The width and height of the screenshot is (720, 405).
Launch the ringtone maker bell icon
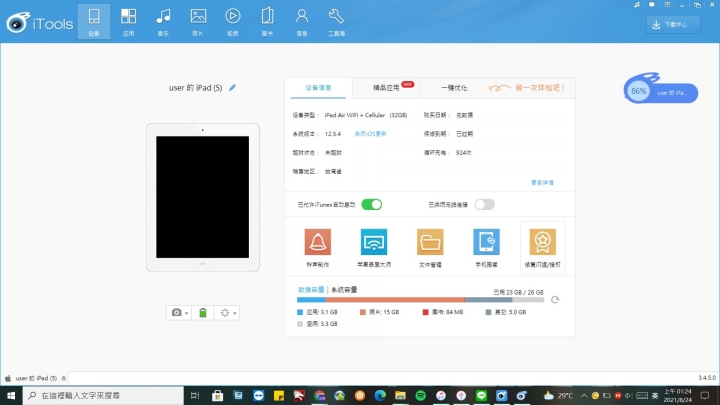(317, 247)
